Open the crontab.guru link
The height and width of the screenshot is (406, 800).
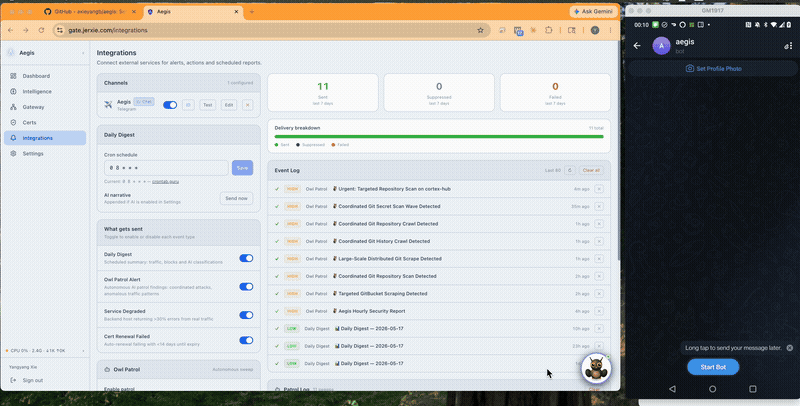[x=165, y=182]
